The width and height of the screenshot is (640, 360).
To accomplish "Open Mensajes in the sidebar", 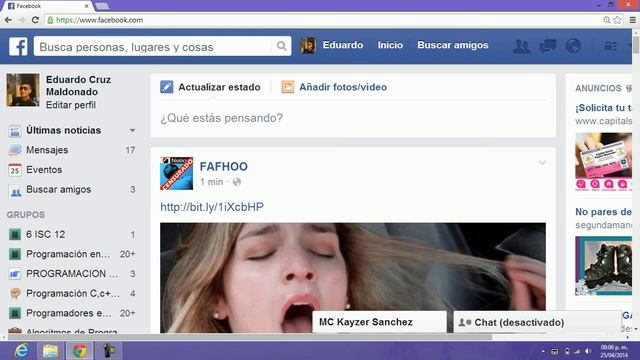I will 47,150.
